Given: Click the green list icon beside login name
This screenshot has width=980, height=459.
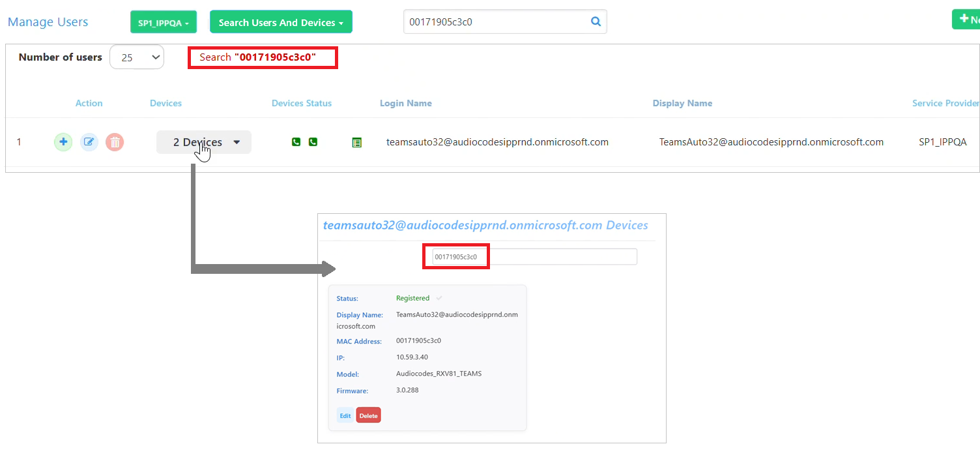Looking at the screenshot, I should 356,142.
